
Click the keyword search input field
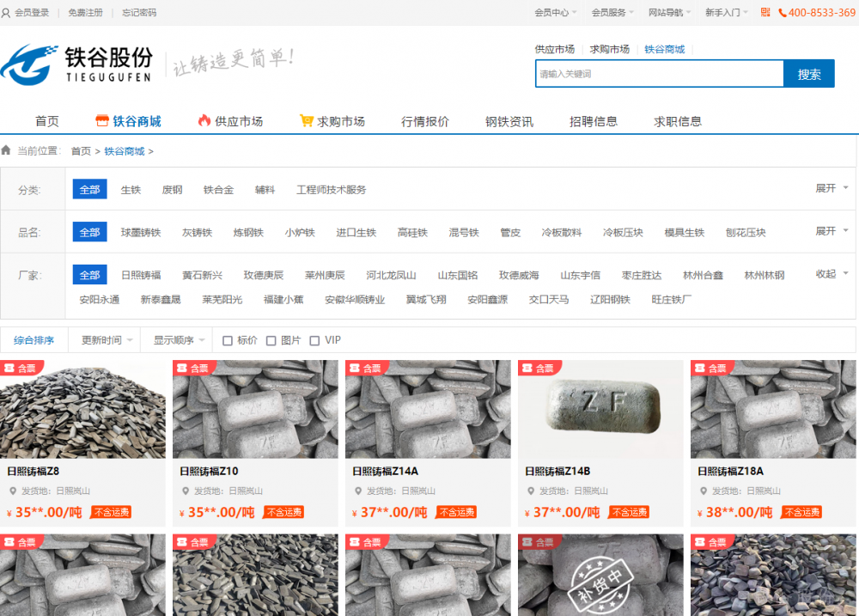tap(659, 74)
